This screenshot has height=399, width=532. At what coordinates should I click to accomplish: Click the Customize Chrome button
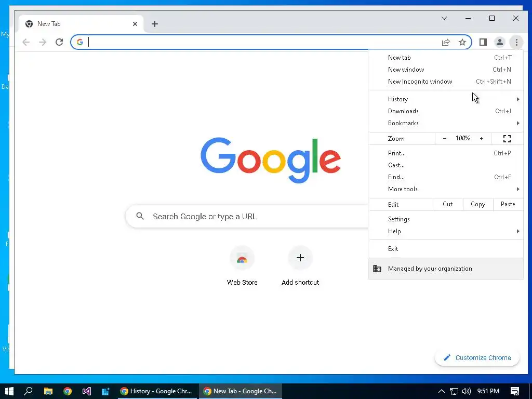477,357
